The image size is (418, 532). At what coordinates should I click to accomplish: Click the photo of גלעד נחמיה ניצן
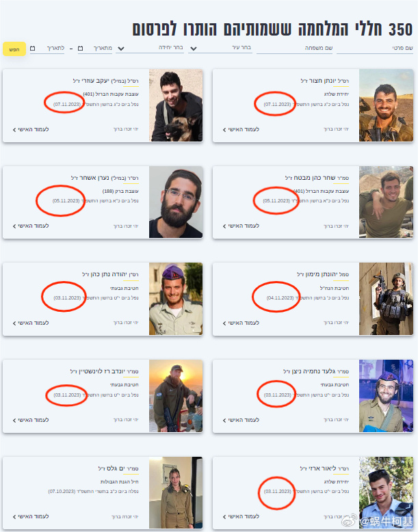point(386,396)
